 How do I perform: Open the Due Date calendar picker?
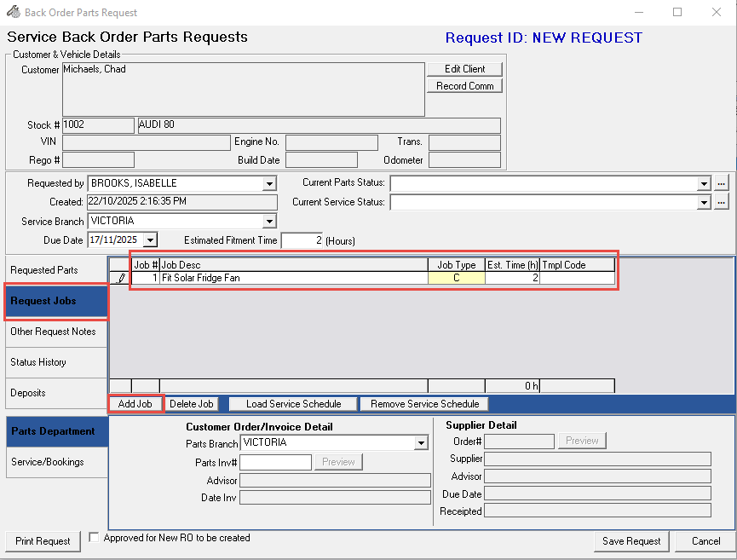pyautogui.click(x=150, y=240)
